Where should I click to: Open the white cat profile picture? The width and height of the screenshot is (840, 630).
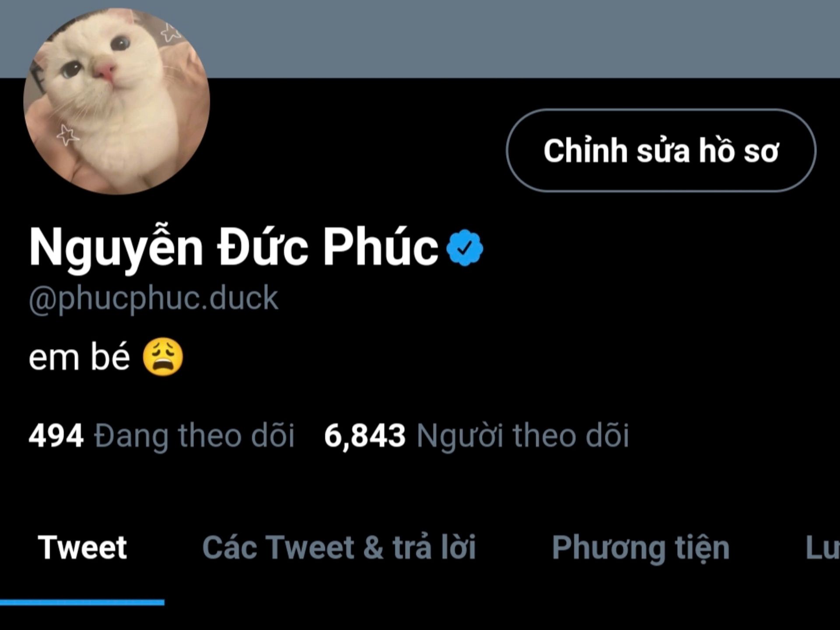[x=116, y=101]
